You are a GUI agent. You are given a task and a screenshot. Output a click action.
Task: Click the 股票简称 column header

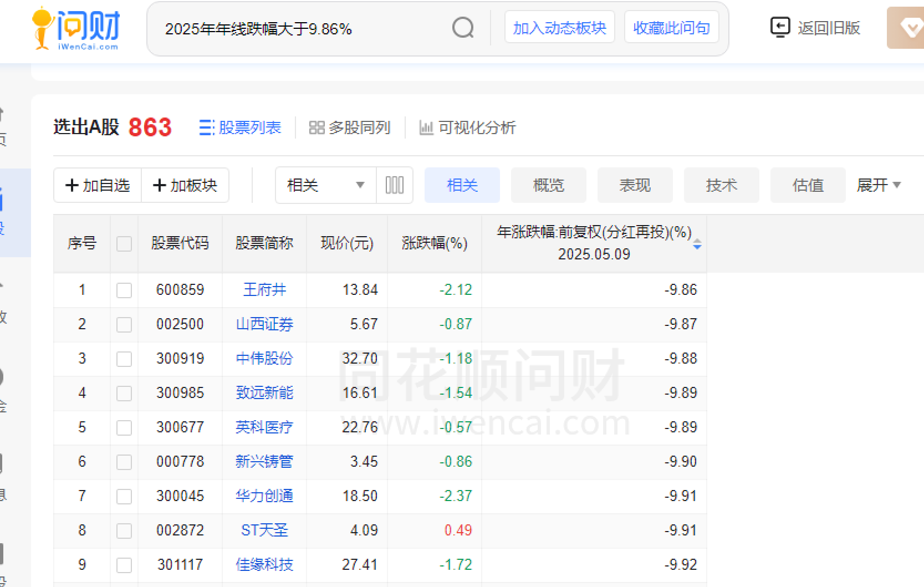[264, 243]
